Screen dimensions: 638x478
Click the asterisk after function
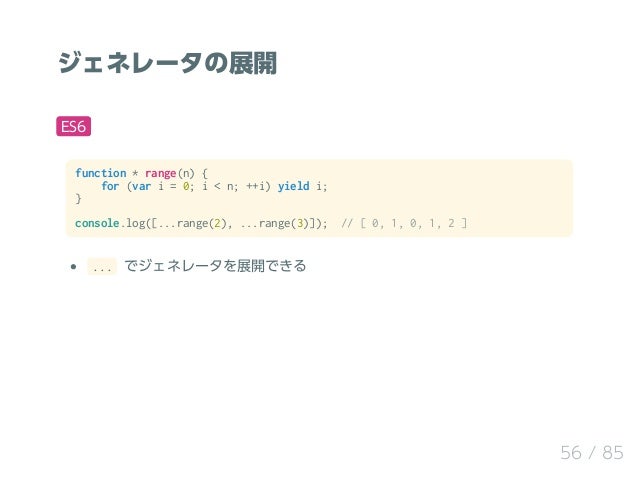(x=135, y=173)
